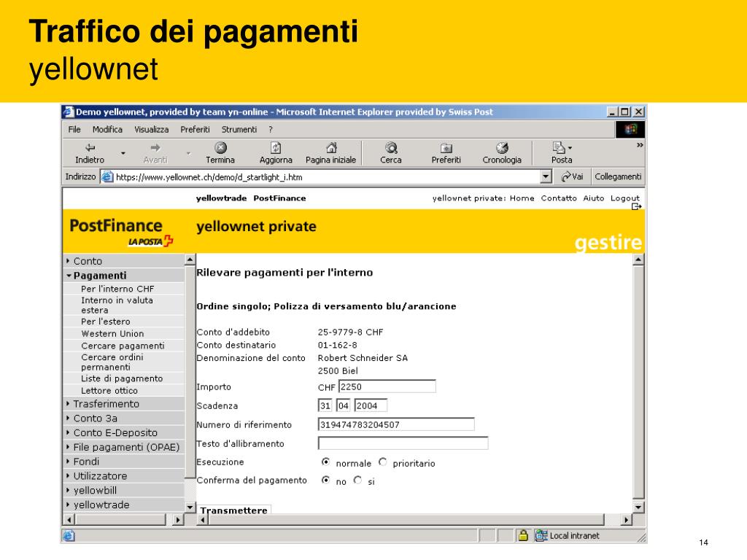Viewport: 747px width, 560px height.
Task: Go to the yellownet Home link
Action: pyautogui.click(x=522, y=198)
